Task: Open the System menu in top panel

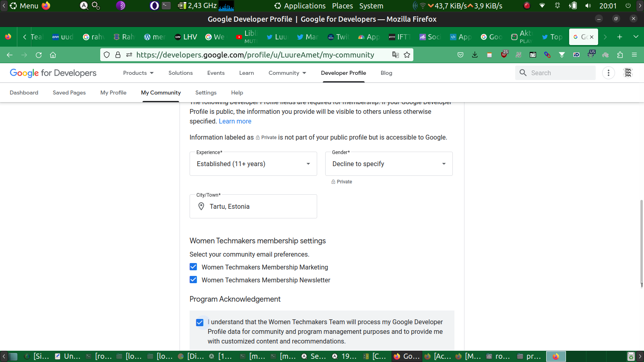Action: (x=371, y=6)
